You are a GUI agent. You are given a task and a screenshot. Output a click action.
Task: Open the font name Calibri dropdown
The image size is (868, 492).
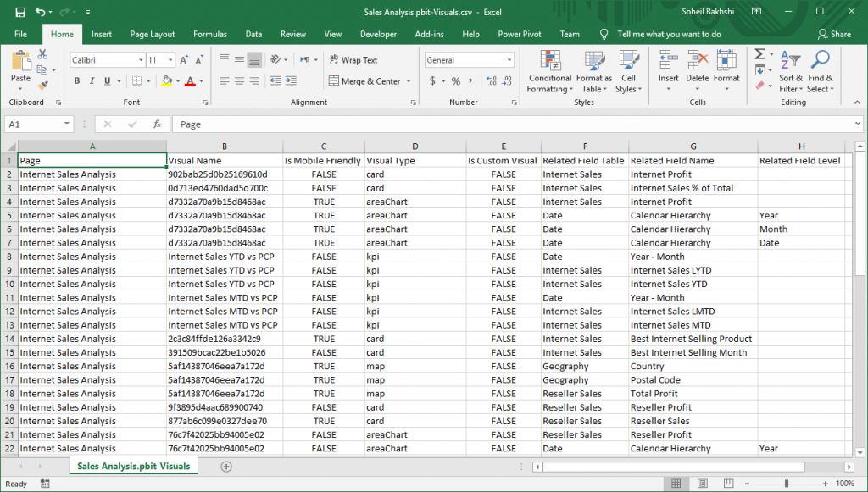[x=140, y=60]
